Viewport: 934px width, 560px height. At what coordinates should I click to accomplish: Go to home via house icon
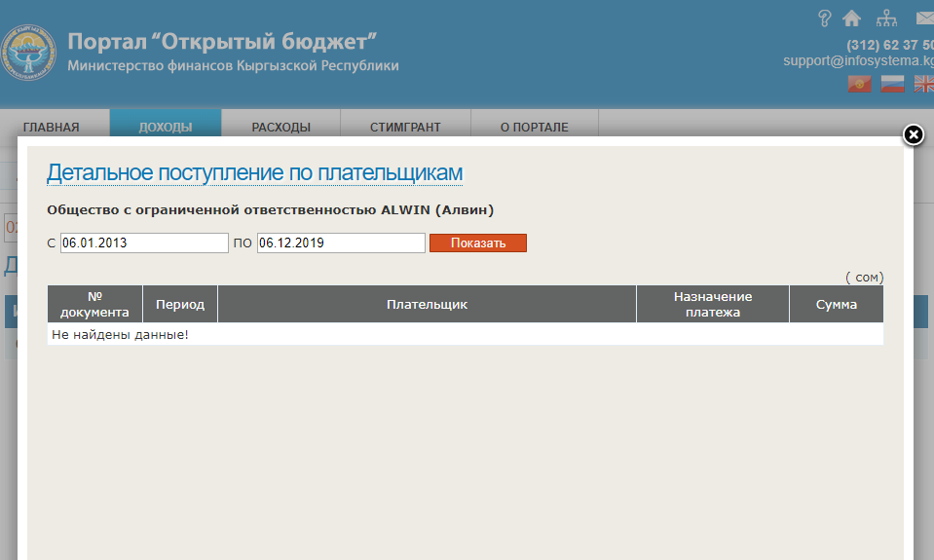coord(852,18)
